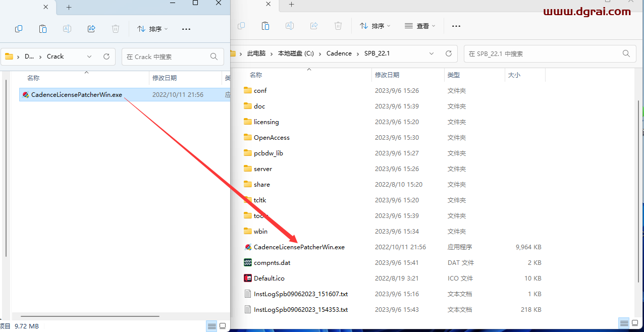Click the Rename icon in Crack window toolbar
Image resolution: width=644 pixels, height=332 pixels.
click(67, 29)
